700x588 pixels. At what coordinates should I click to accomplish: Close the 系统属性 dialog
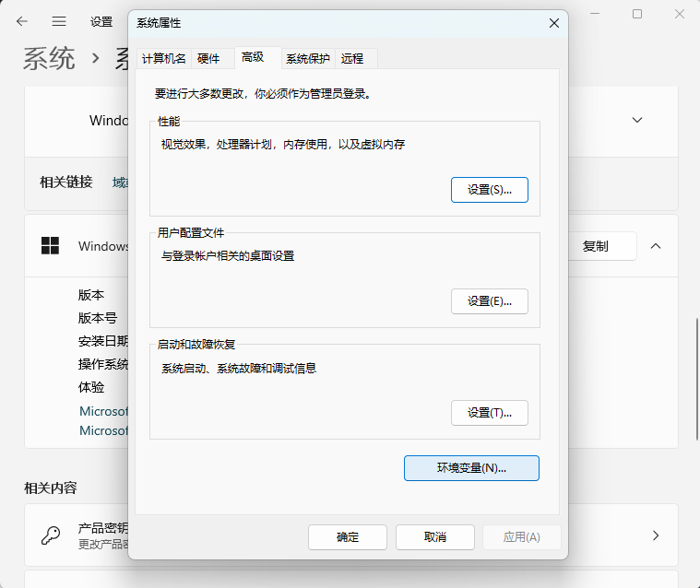[x=553, y=22]
